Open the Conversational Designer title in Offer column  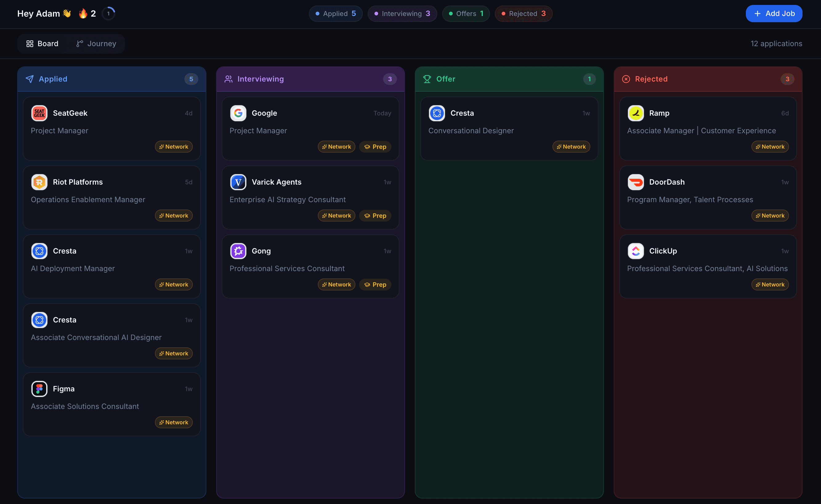click(471, 131)
